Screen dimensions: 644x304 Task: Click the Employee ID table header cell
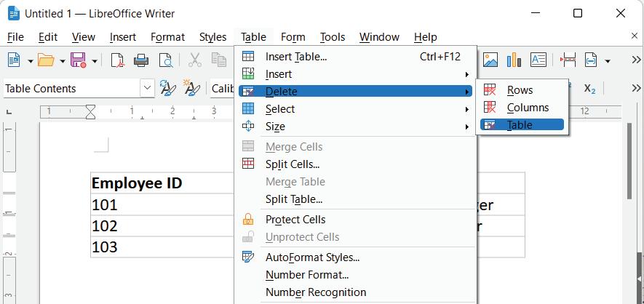point(137,183)
